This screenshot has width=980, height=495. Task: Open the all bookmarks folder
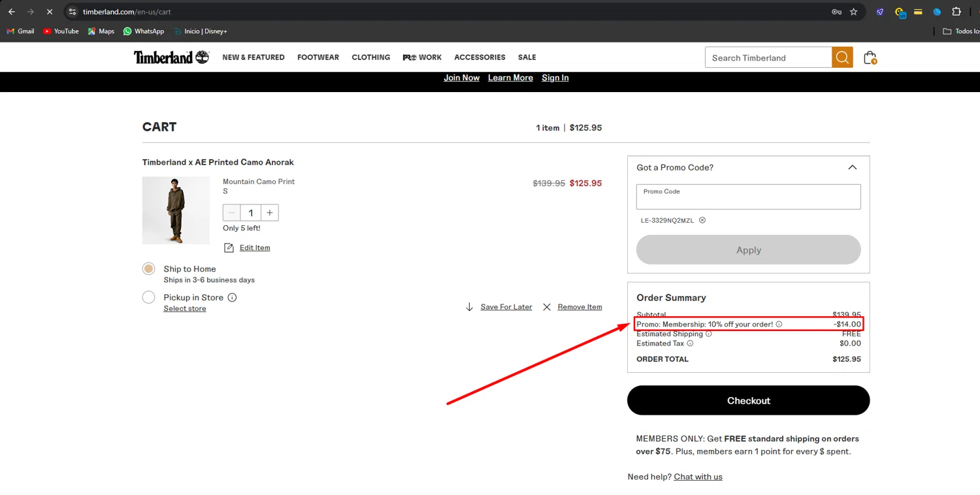point(960,31)
